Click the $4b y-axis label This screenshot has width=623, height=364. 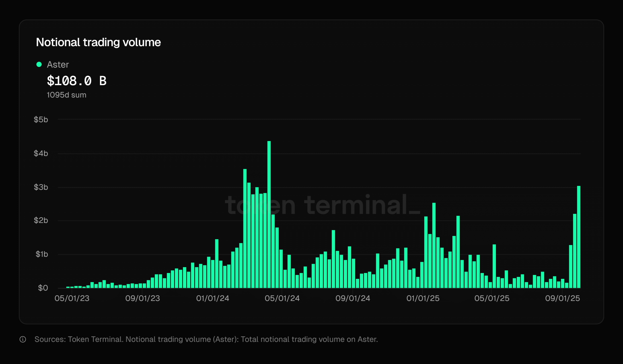click(41, 154)
